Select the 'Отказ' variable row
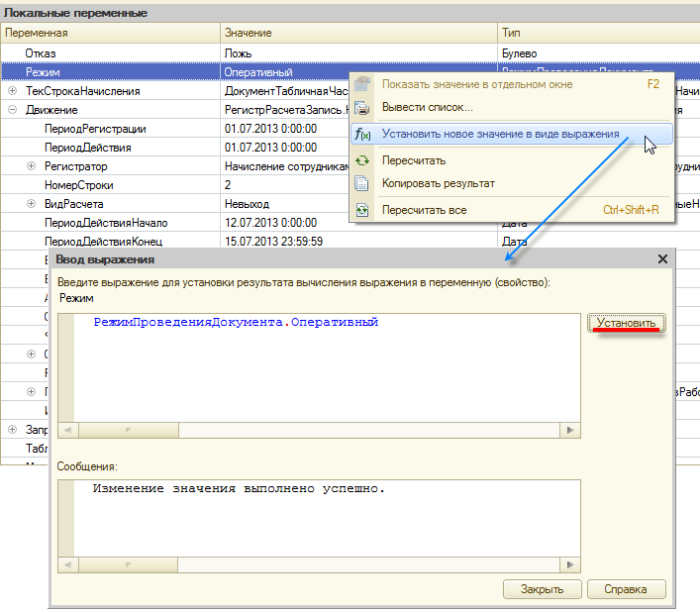 click(x=350, y=53)
